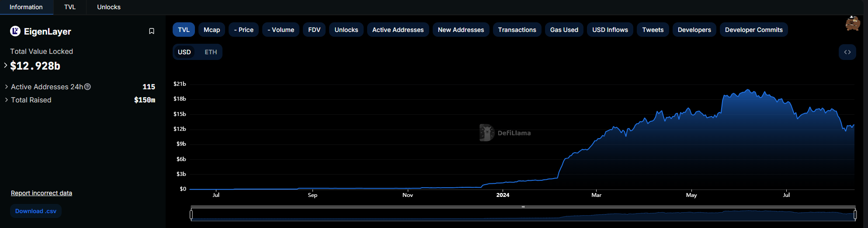Toggle the Active Addresses chart series
Screen dimensions: 868x228
pos(398,30)
